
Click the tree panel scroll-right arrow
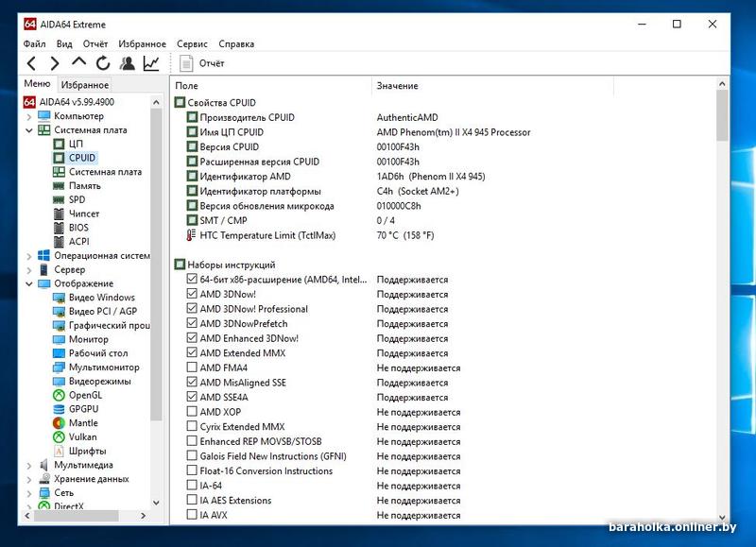(144, 515)
